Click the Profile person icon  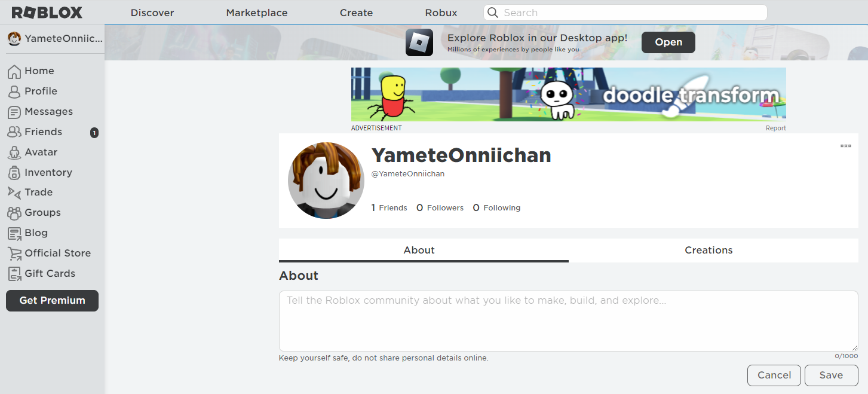click(x=14, y=91)
